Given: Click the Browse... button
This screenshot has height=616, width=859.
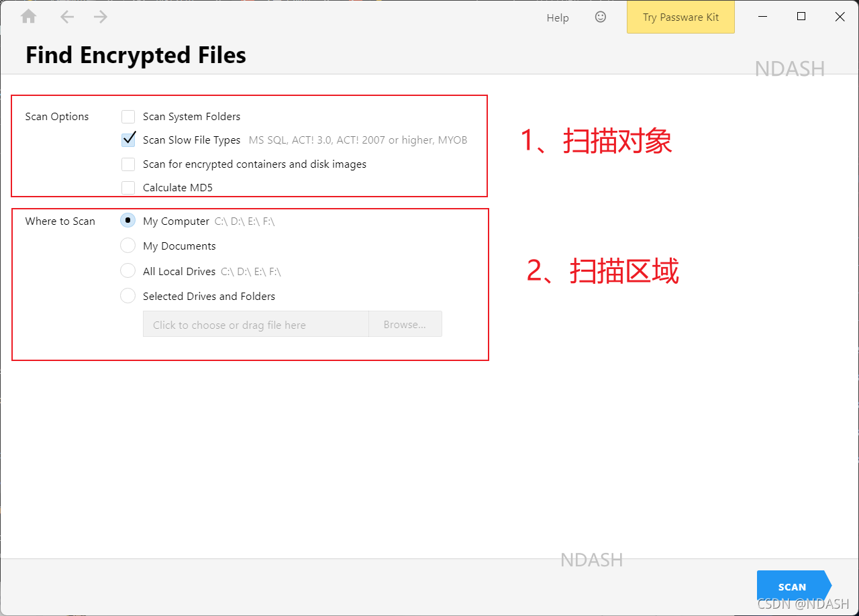Looking at the screenshot, I should click(x=405, y=324).
